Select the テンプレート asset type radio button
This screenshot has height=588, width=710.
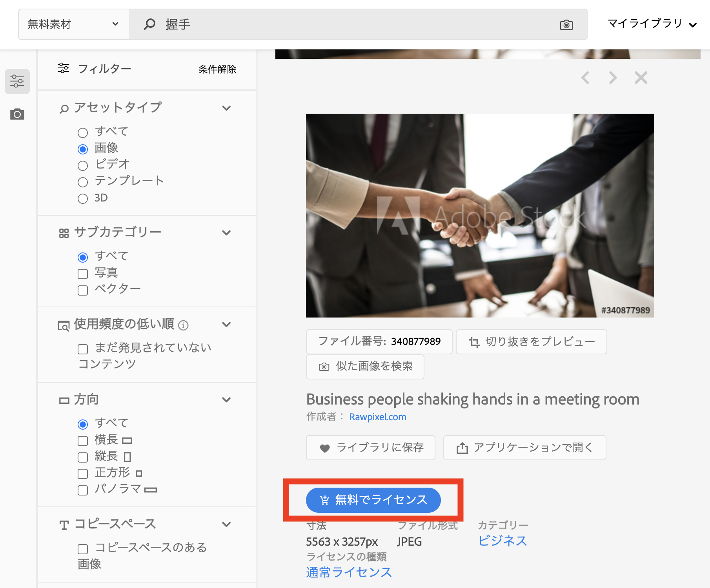(83, 182)
